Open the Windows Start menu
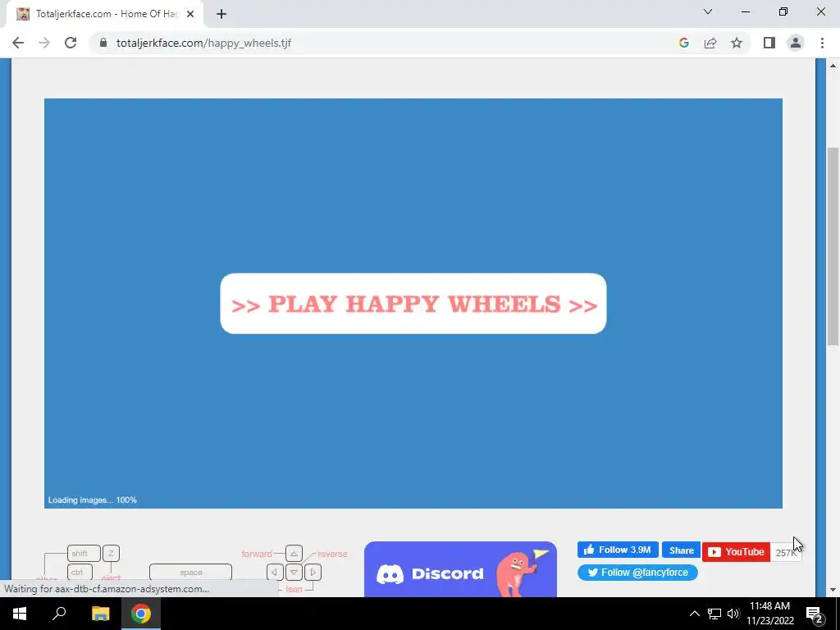The height and width of the screenshot is (630, 840). click(x=20, y=614)
